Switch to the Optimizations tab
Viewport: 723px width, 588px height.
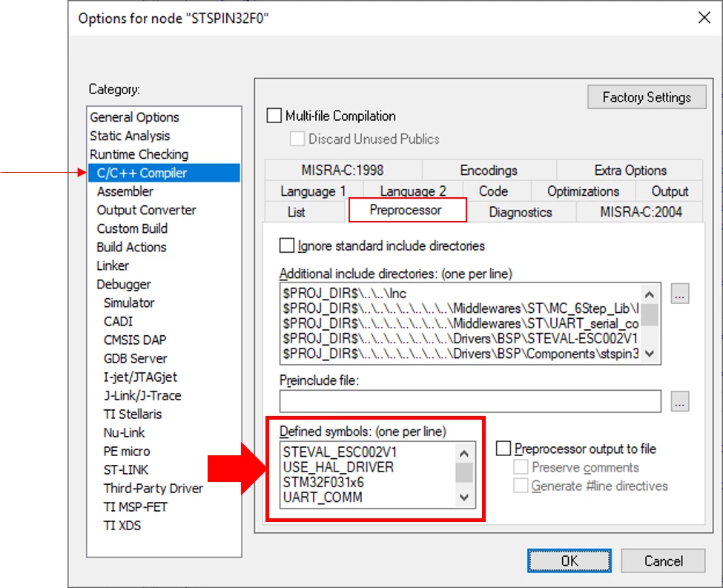pos(583,191)
